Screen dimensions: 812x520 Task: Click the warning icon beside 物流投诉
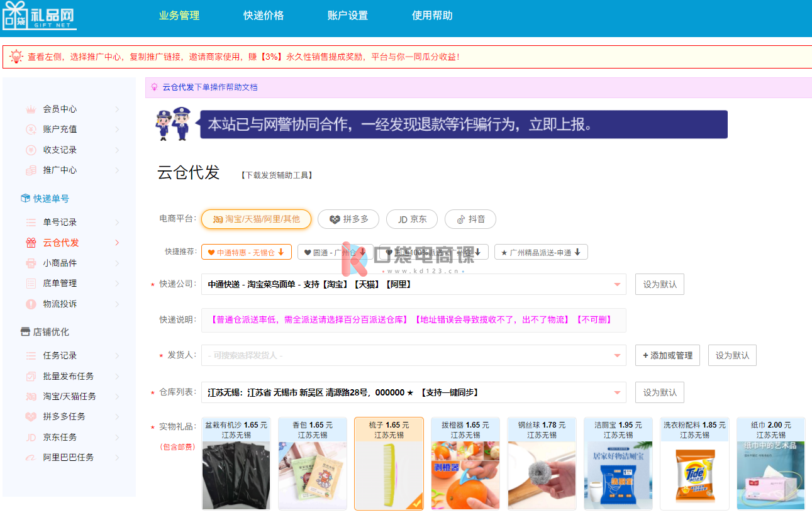coord(31,304)
